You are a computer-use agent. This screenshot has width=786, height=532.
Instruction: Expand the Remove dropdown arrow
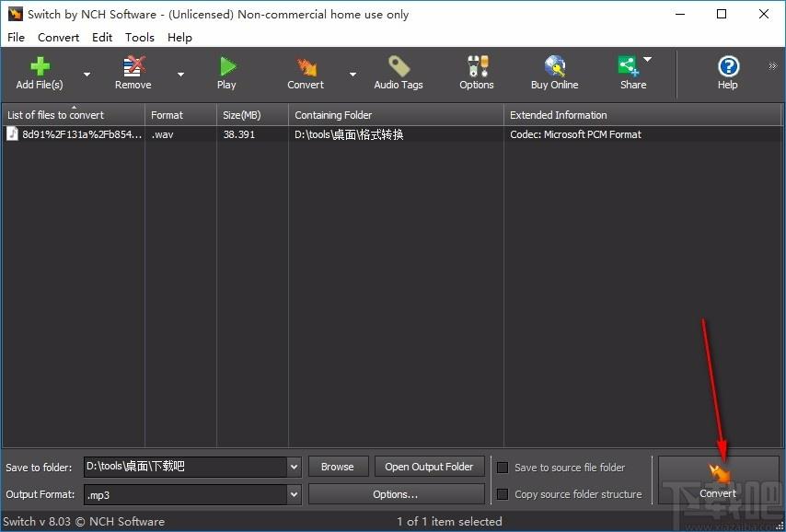[x=180, y=75]
